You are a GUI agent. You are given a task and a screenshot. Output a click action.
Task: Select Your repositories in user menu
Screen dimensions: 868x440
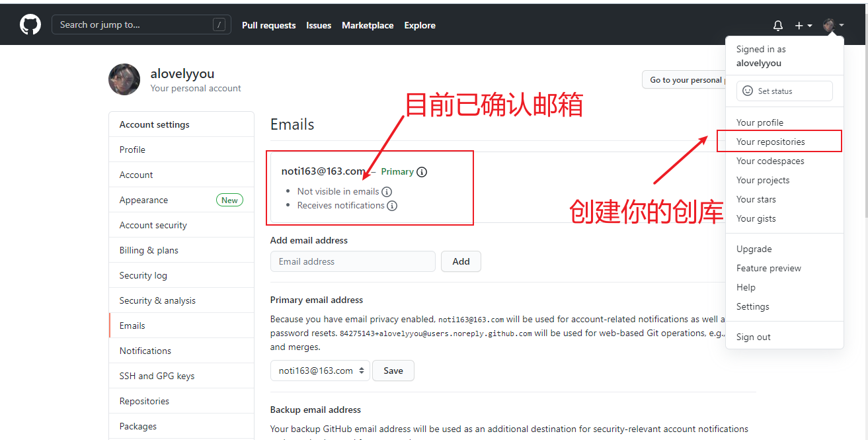[x=785, y=142]
